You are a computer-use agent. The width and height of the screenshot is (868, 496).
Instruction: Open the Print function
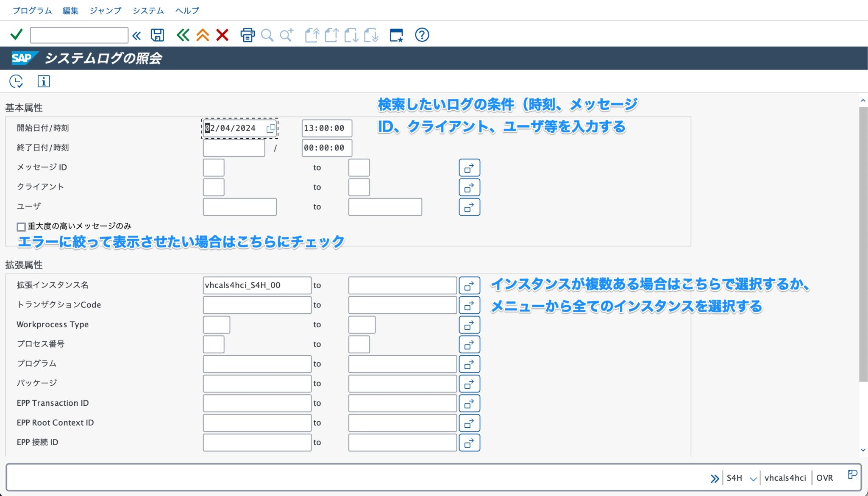[247, 35]
